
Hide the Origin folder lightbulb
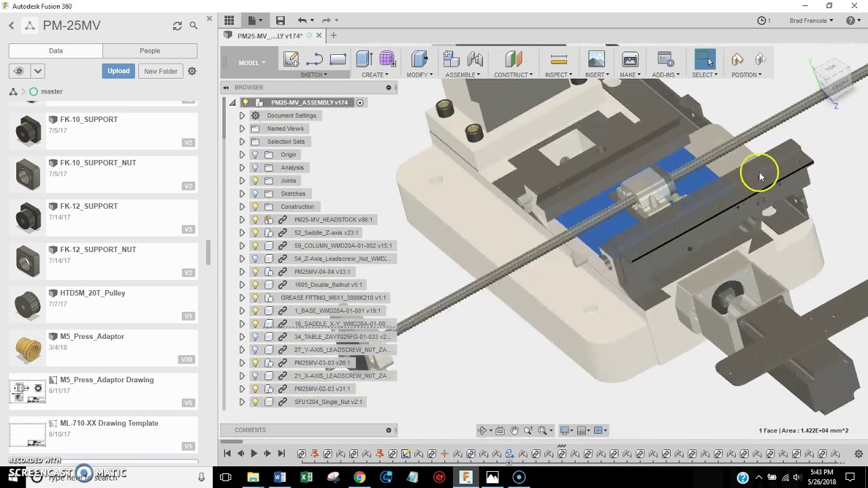(x=256, y=155)
